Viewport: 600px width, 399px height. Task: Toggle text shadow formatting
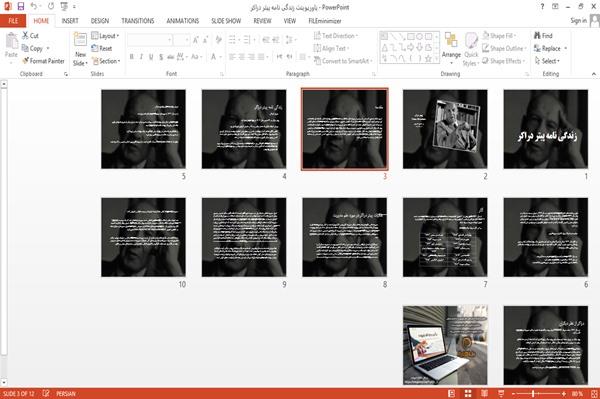pos(161,57)
